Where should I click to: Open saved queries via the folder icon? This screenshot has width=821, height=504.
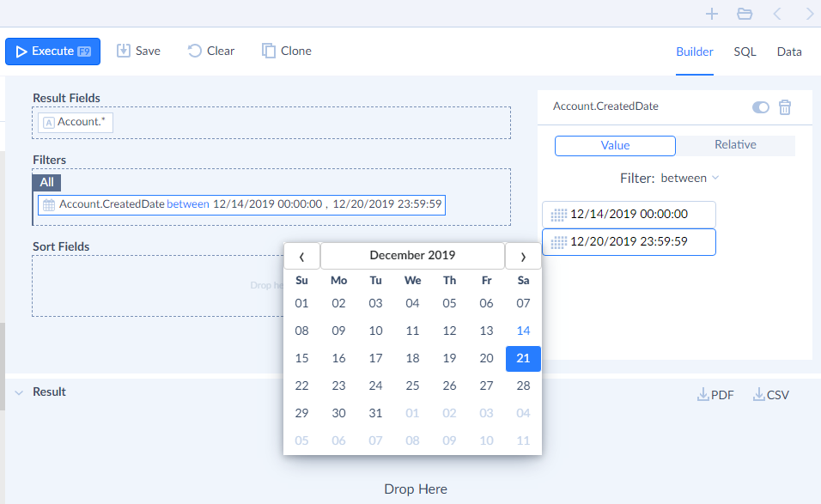[x=744, y=14]
